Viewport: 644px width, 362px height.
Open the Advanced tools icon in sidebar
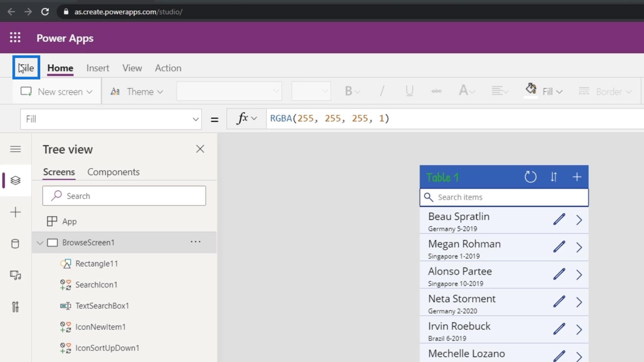pyautogui.click(x=15, y=307)
